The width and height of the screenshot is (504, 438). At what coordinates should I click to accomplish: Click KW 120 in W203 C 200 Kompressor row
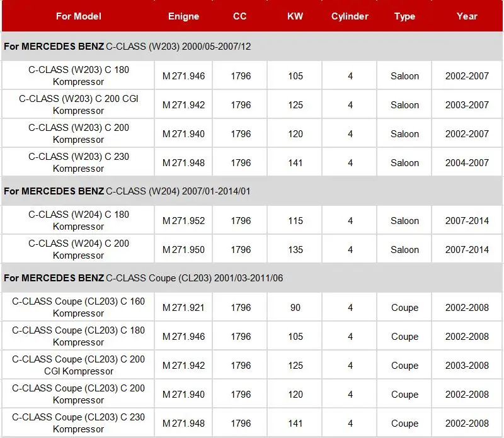coord(295,134)
